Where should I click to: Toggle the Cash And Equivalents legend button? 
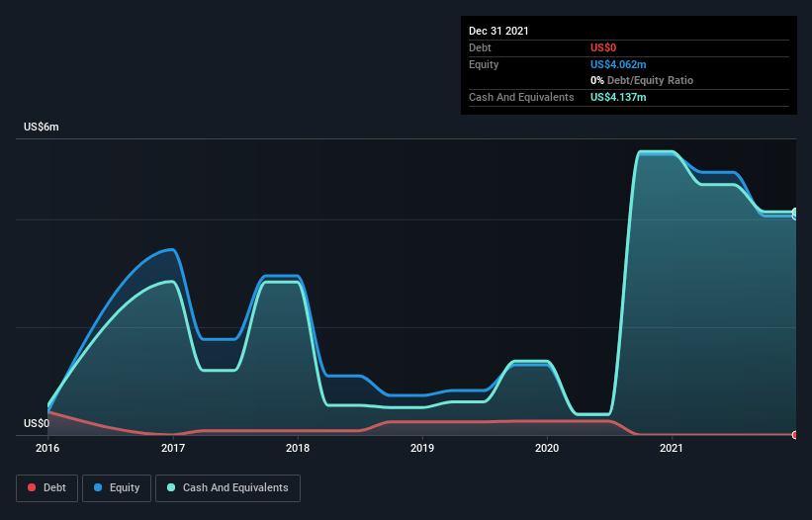pyautogui.click(x=227, y=488)
